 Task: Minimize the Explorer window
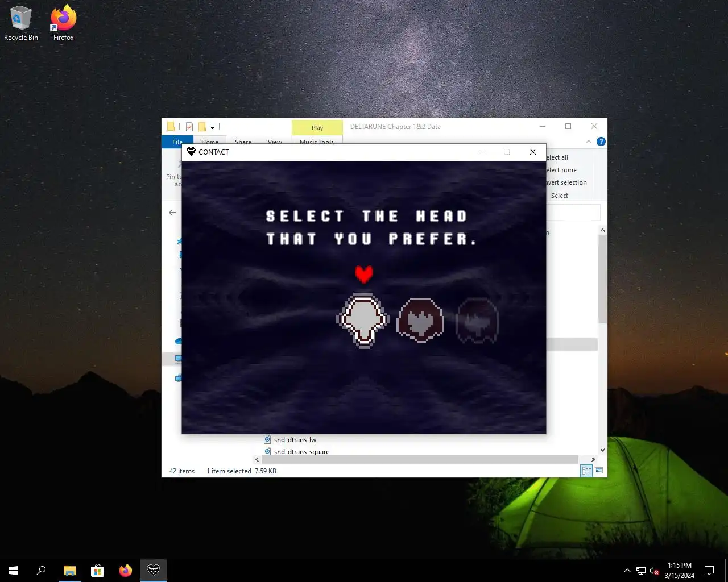coord(543,126)
